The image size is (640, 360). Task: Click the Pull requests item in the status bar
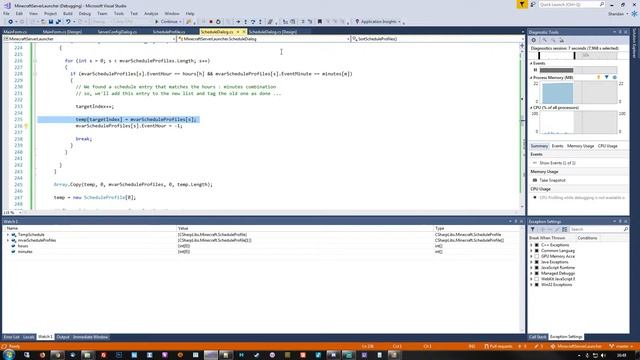click(498, 347)
